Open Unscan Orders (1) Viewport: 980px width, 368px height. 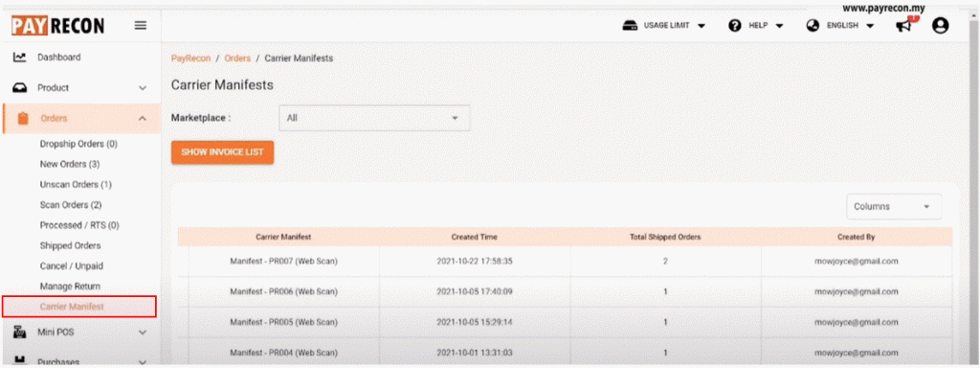[76, 185]
